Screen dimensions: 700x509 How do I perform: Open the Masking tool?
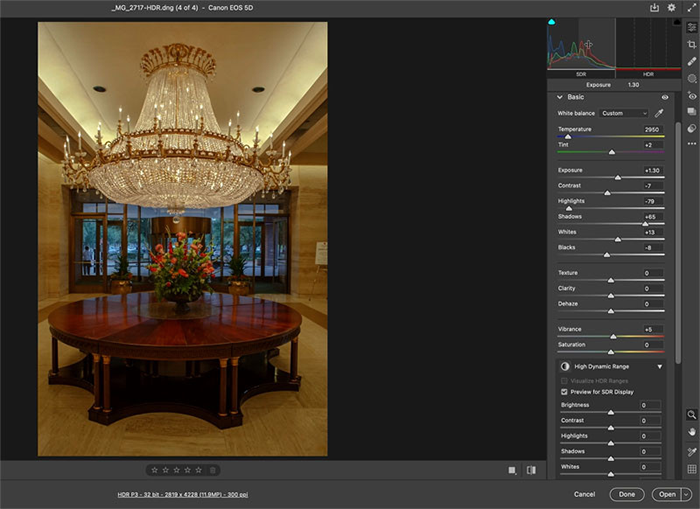(692, 78)
